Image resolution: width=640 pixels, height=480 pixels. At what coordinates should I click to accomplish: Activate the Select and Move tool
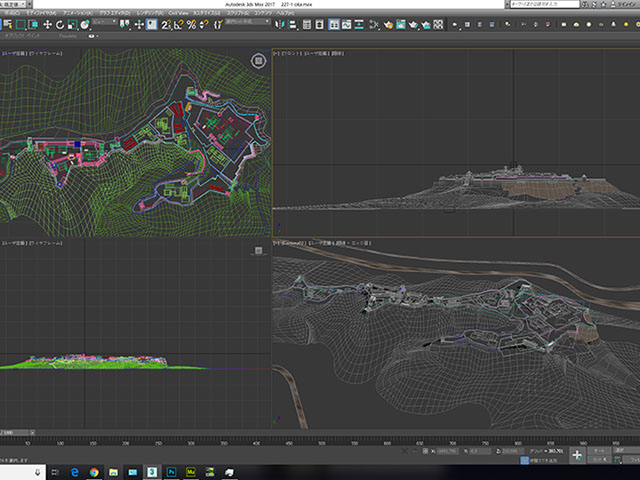[x=47, y=25]
